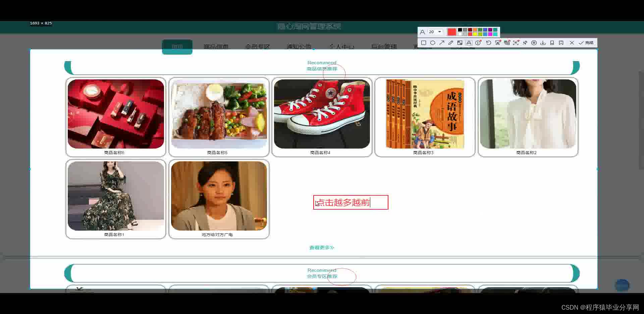
Task: Open the 会员专区 navigation tab
Action: click(x=257, y=47)
